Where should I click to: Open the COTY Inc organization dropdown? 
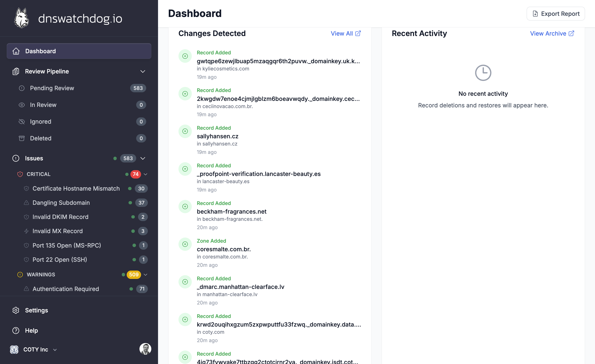click(x=34, y=350)
